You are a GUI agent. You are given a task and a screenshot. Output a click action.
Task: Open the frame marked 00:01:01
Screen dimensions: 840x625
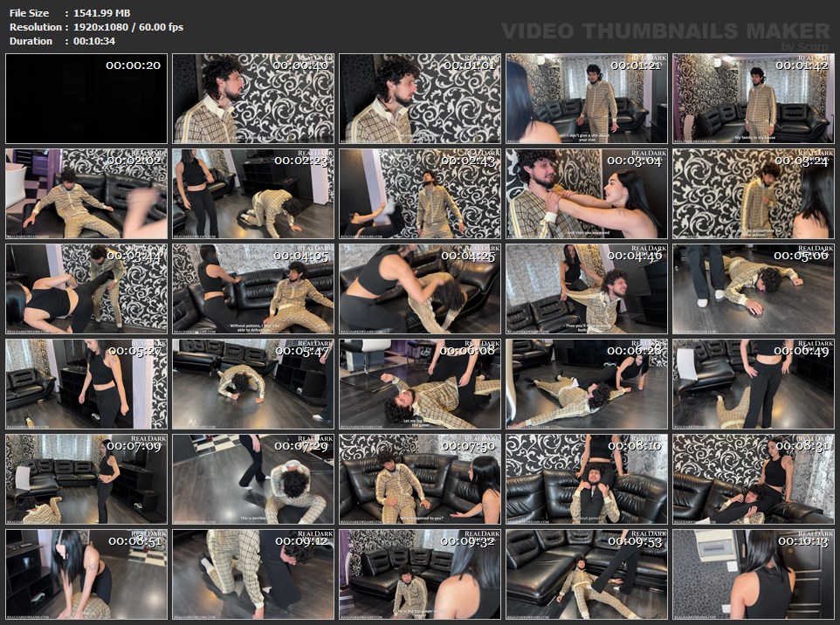coord(419,99)
